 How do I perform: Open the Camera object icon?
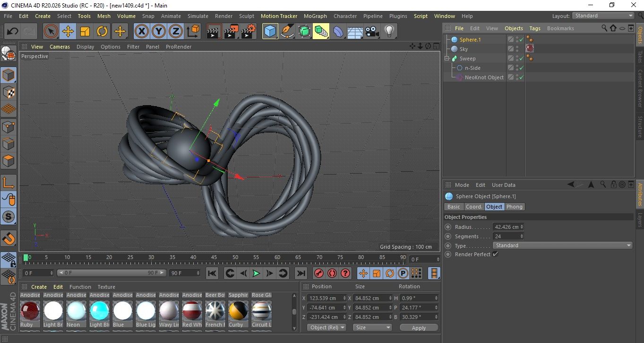(x=372, y=32)
